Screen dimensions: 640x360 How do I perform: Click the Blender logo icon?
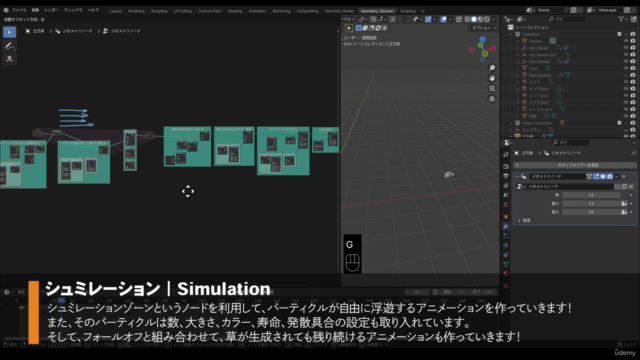pyautogui.click(x=6, y=10)
